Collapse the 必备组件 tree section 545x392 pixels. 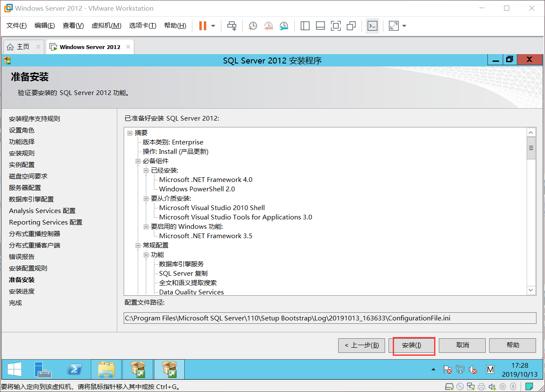tap(138, 161)
